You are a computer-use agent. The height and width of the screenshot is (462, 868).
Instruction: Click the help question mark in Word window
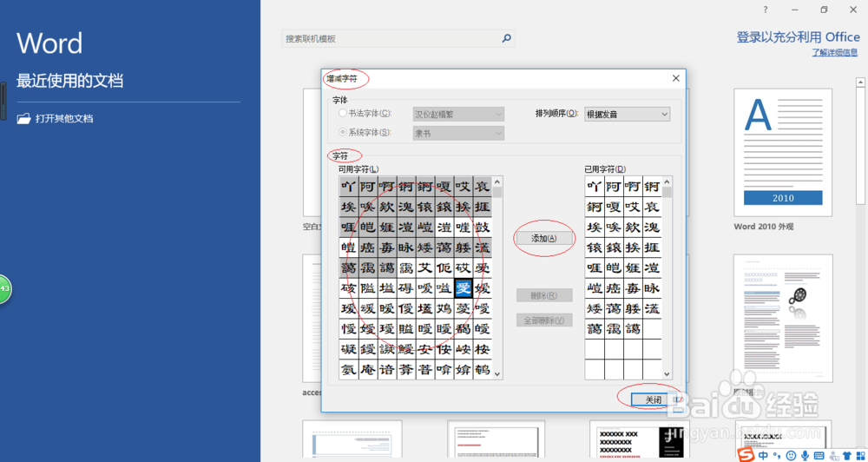(766, 10)
